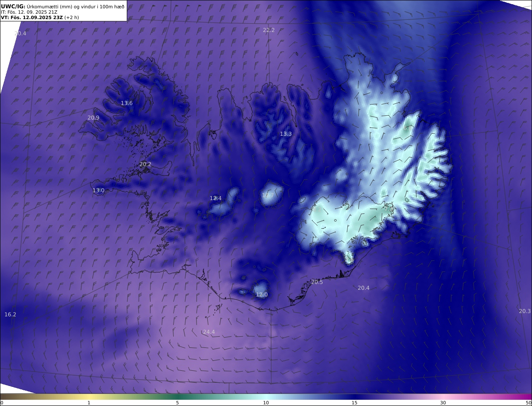Click the colorbar tick label 10
This screenshot has width=532, height=406.
[266, 403]
